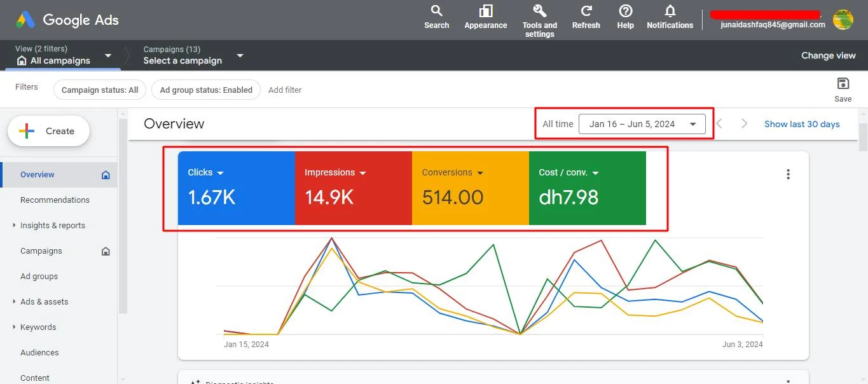Select the blue Clicks metric tile
This screenshot has width=868, height=384.
(x=237, y=188)
